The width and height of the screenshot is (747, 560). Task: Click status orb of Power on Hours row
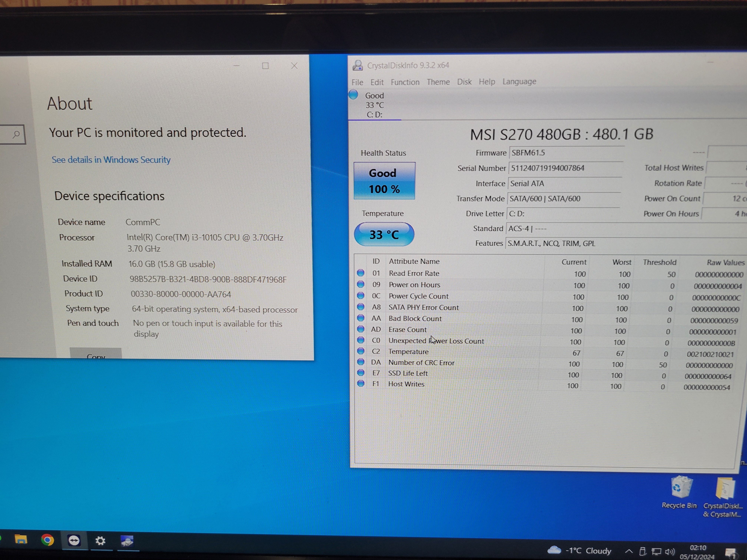click(360, 284)
